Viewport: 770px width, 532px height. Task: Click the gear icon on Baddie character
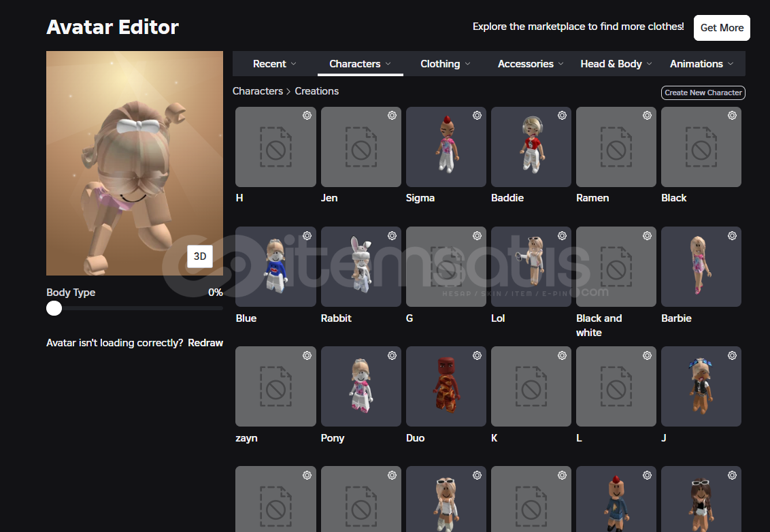[562, 116]
